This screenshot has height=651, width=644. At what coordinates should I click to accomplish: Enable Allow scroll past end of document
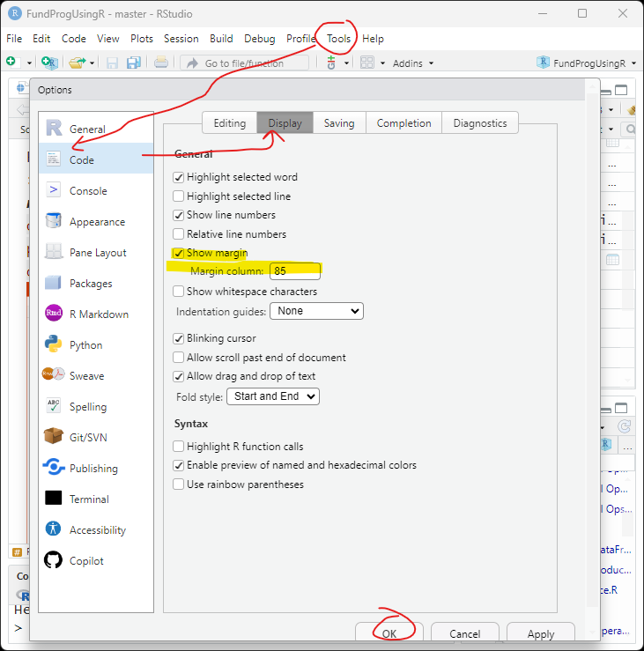click(x=179, y=358)
